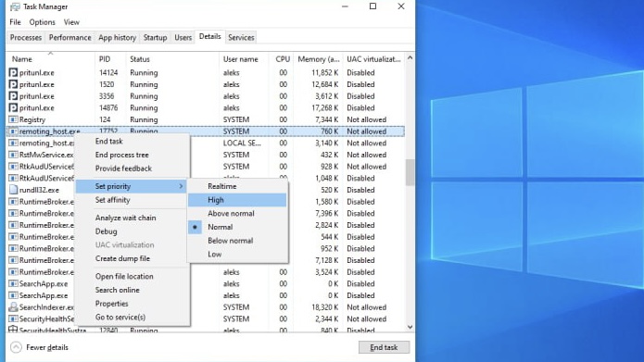Viewport: 644px width, 362px height.
Task: Click the vertical scrollbar thumb
Action: click(410, 172)
